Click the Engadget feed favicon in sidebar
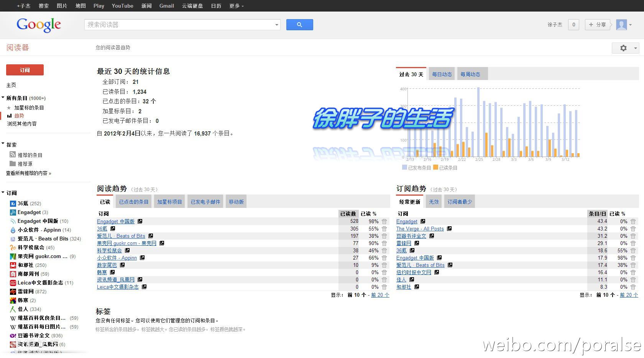The width and height of the screenshot is (644, 358). pyautogui.click(x=13, y=213)
